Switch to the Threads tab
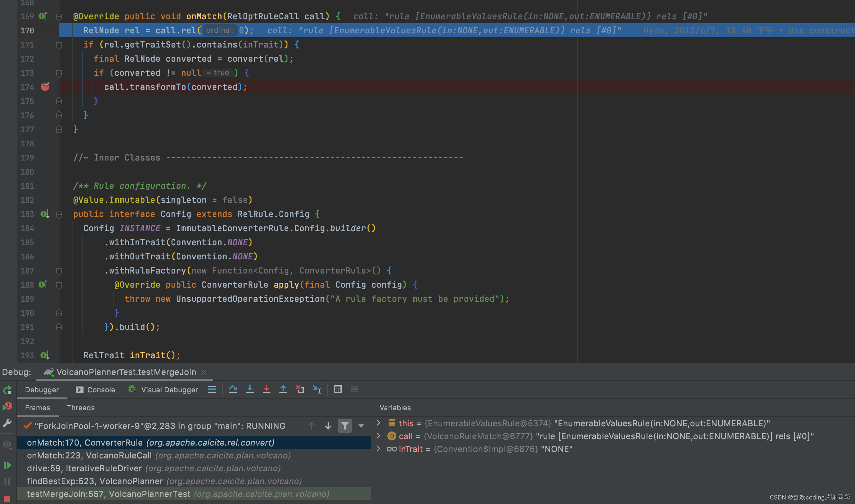The width and height of the screenshot is (855, 504). click(81, 408)
